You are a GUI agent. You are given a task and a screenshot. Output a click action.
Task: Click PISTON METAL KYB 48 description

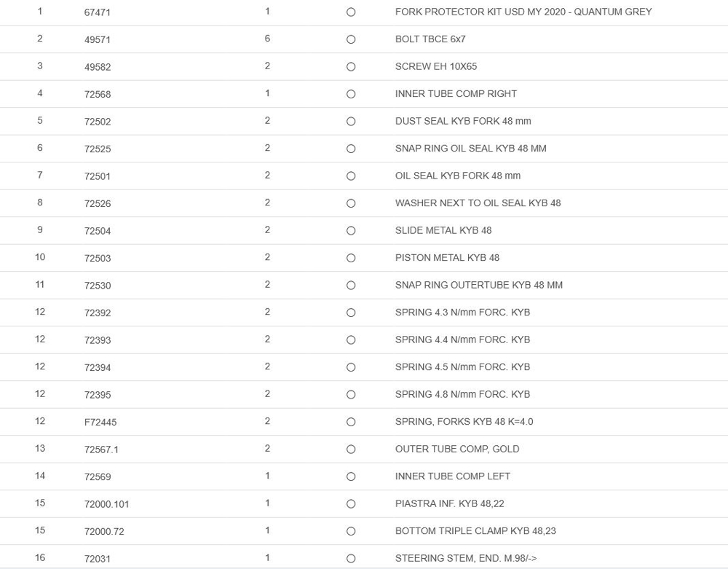click(x=447, y=258)
